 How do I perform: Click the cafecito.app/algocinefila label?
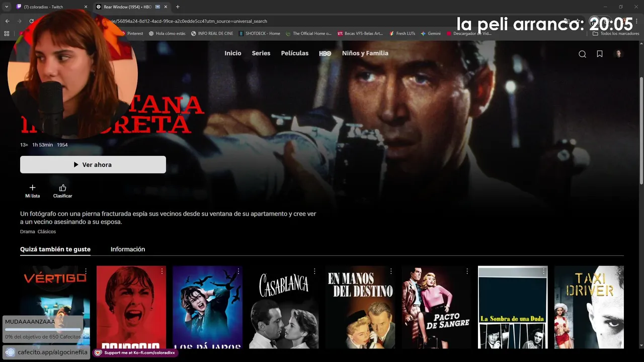tap(46, 352)
